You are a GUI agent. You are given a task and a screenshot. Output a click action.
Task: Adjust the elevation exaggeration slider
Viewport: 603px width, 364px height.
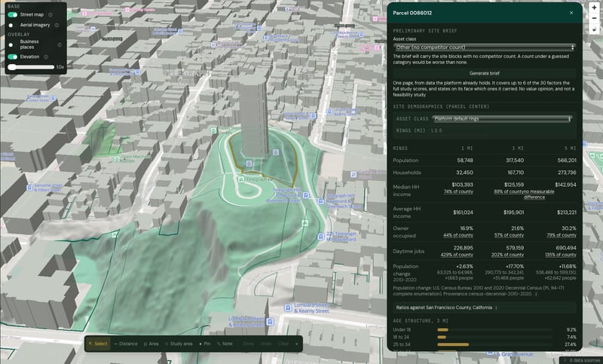(x=31, y=67)
